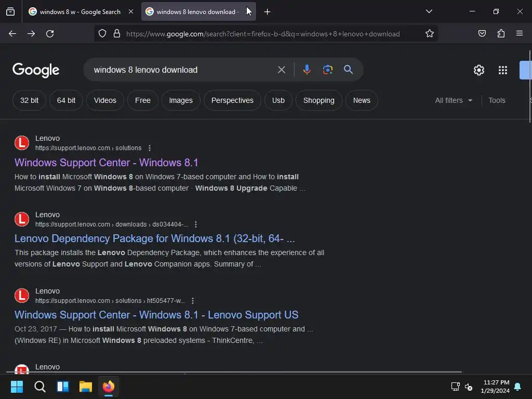Click Lenovo favicon of first result
This screenshot has height=399, width=532.
pyautogui.click(x=22, y=143)
